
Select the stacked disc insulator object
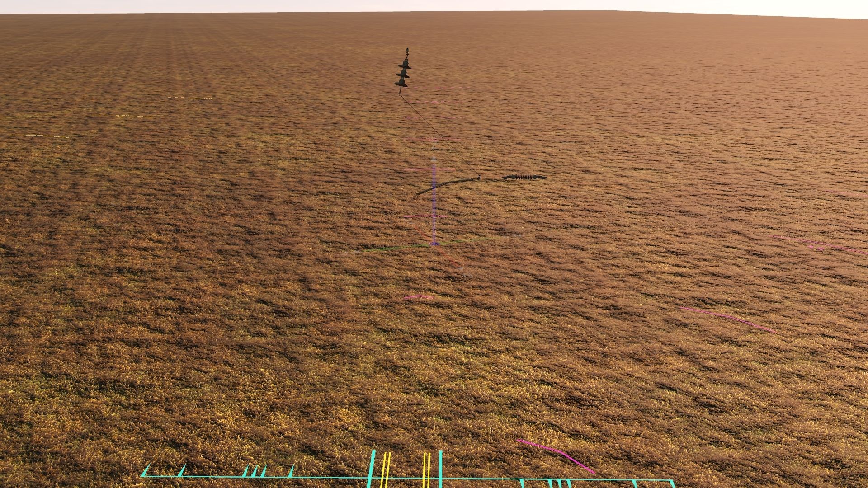pos(403,73)
